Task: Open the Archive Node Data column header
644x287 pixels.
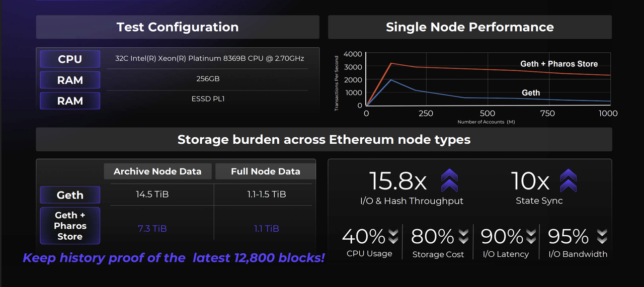Action: [157, 171]
